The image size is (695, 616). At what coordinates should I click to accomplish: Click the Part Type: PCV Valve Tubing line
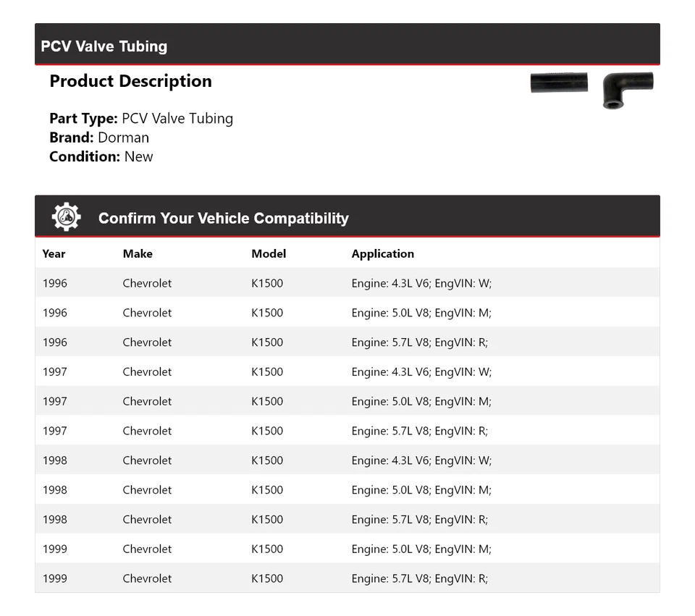point(141,119)
